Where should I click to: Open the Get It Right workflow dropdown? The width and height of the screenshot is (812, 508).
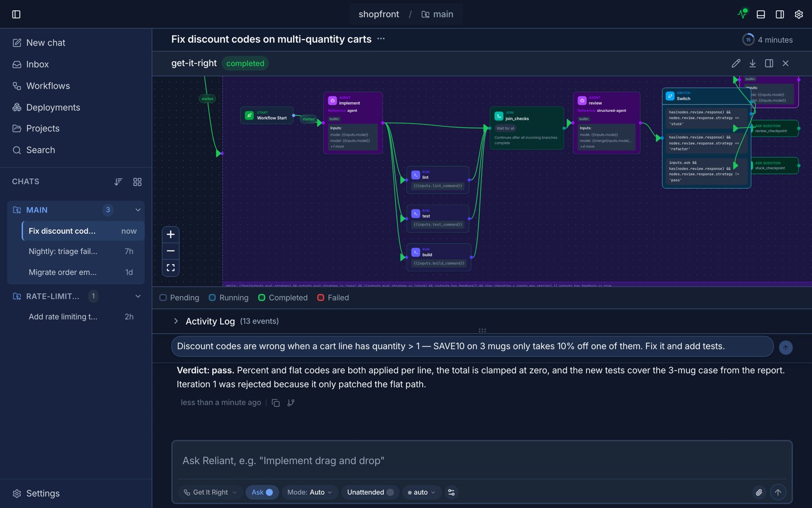point(210,492)
